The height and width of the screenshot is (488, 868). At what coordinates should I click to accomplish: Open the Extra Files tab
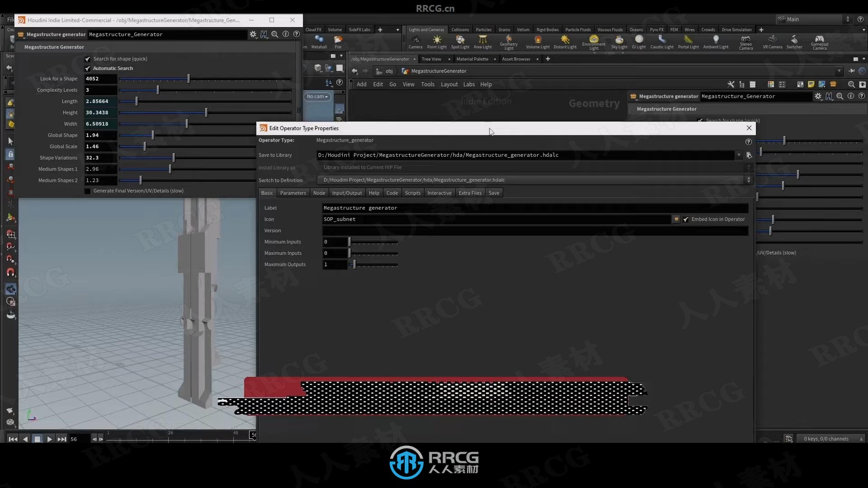[x=470, y=193]
